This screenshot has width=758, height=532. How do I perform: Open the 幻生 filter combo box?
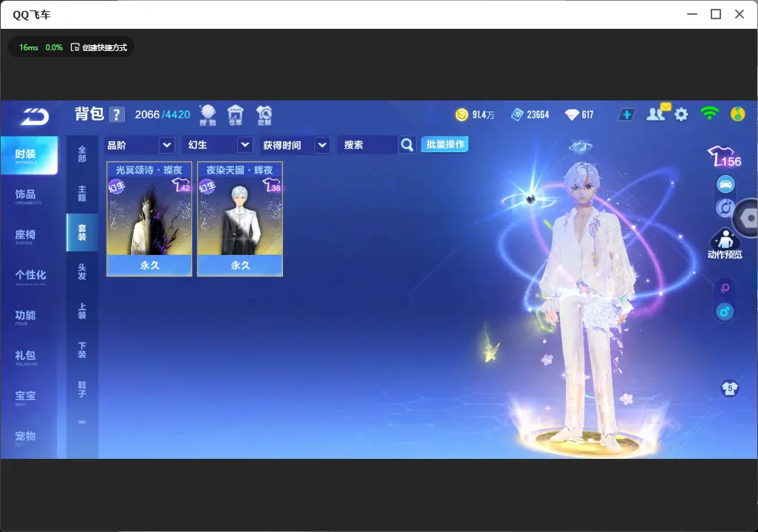(x=217, y=145)
